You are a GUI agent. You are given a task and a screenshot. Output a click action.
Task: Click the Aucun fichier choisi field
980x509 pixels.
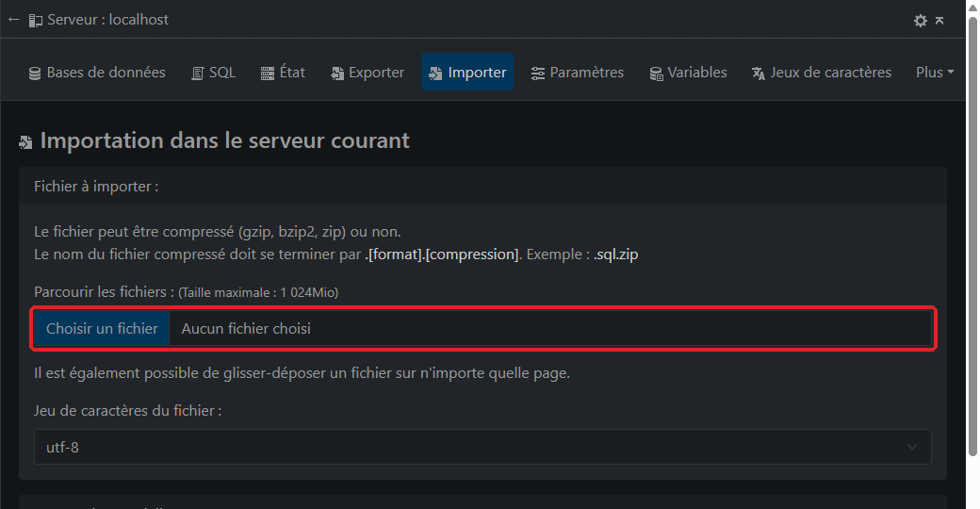(x=550, y=328)
